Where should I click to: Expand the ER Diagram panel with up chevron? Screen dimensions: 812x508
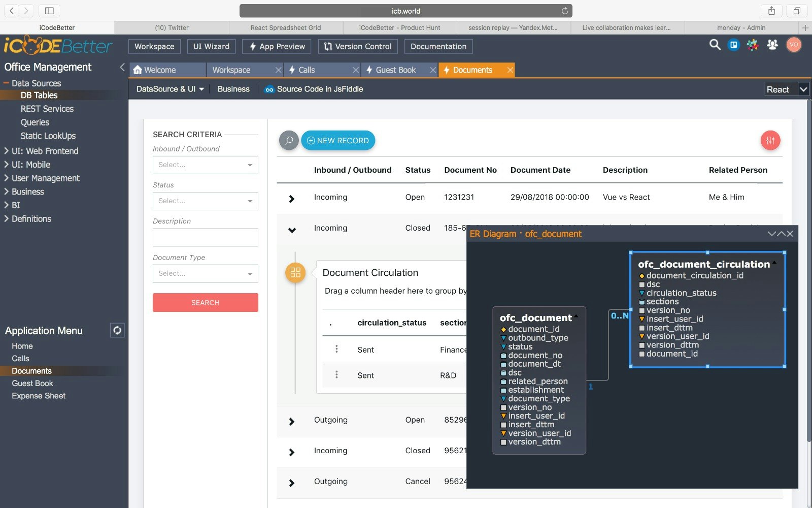click(x=782, y=234)
